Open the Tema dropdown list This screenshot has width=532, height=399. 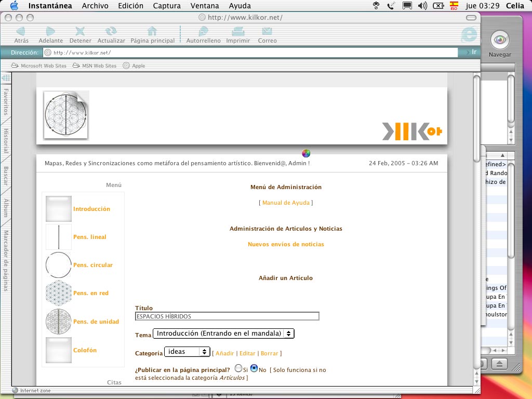[x=223, y=334]
